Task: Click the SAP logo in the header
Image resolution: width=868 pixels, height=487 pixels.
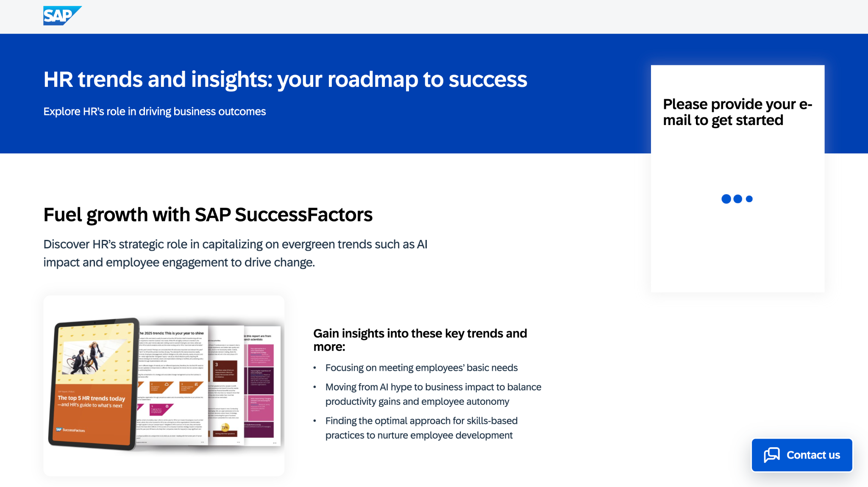Action: coord(62,15)
